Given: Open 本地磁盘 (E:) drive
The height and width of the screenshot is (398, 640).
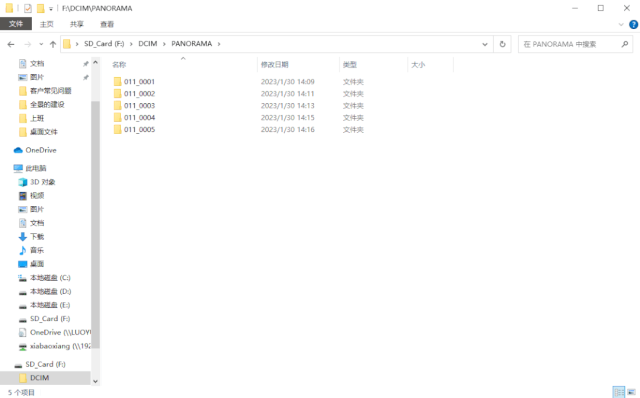Looking at the screenshot, I should click(x=50, y=305).
